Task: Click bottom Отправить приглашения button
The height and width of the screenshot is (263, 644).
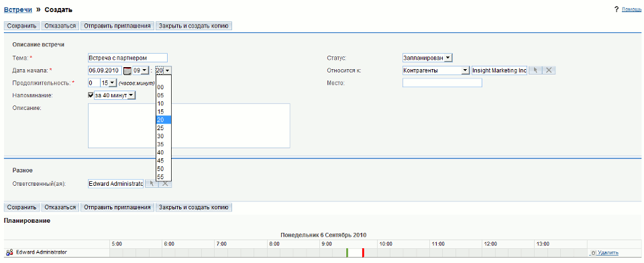Action: (117, 207)
